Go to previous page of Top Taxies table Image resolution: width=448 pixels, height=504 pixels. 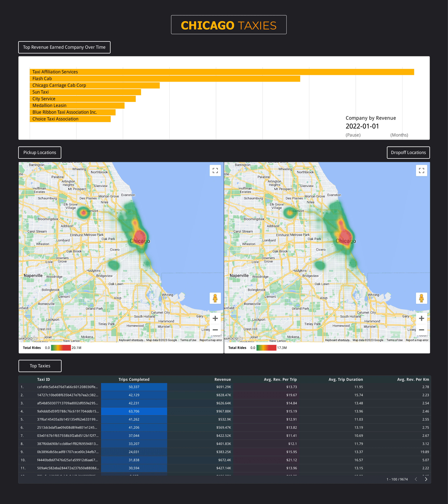point(416,479)
